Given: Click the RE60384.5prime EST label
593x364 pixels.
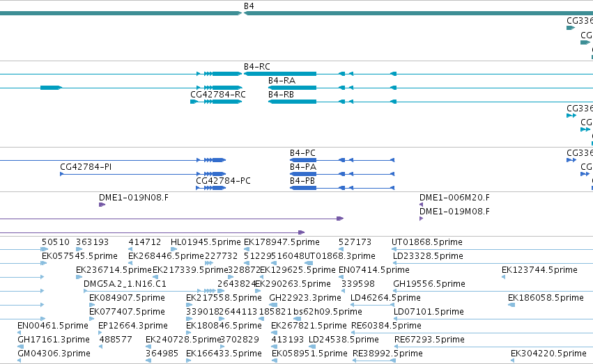Looking at the screenshot, I should 387,326.
